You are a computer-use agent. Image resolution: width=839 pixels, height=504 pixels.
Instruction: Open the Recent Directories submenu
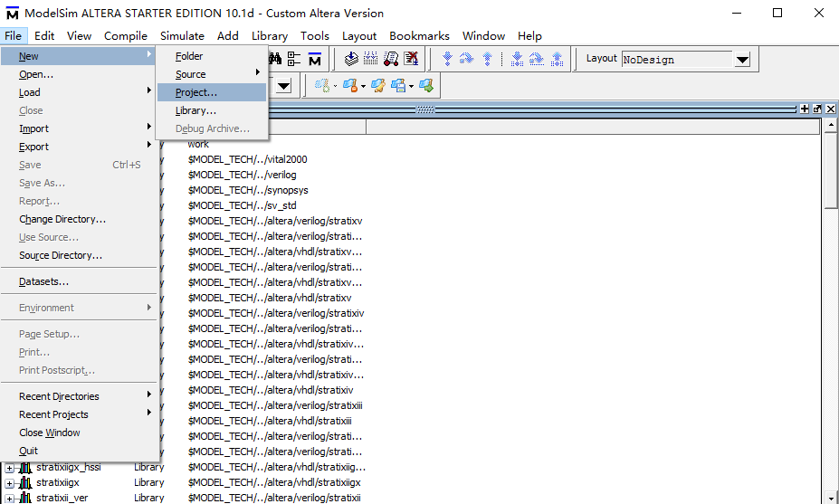click(78, 396)
